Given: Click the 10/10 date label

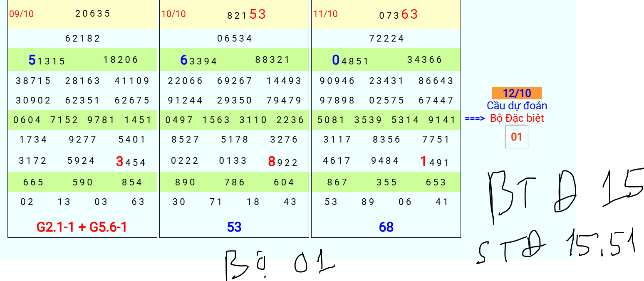Looking at the screenshot, I should pos(173,14).
